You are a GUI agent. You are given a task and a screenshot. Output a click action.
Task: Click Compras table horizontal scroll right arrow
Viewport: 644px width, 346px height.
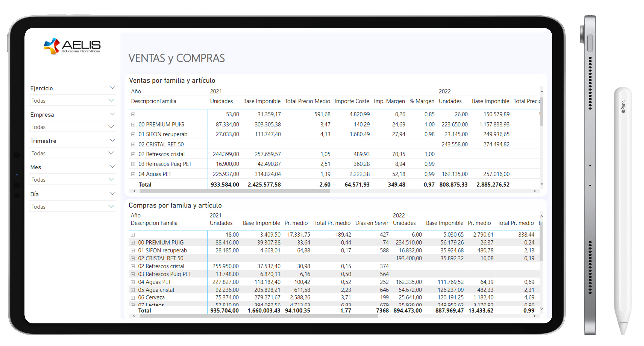[534, 316]
